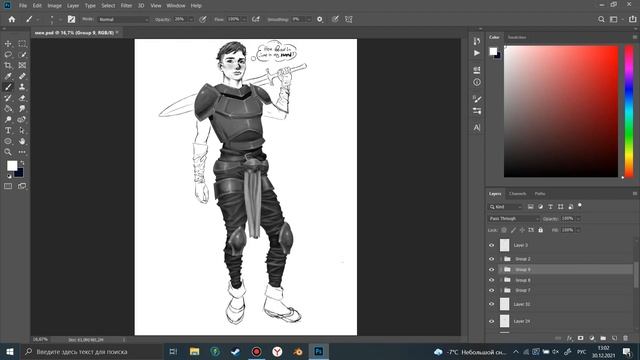Select the Brush tool in toolbox
Image resolution: width=640 pixels, height=360 pixels.
pyautogui.click(x=8, y=87)
